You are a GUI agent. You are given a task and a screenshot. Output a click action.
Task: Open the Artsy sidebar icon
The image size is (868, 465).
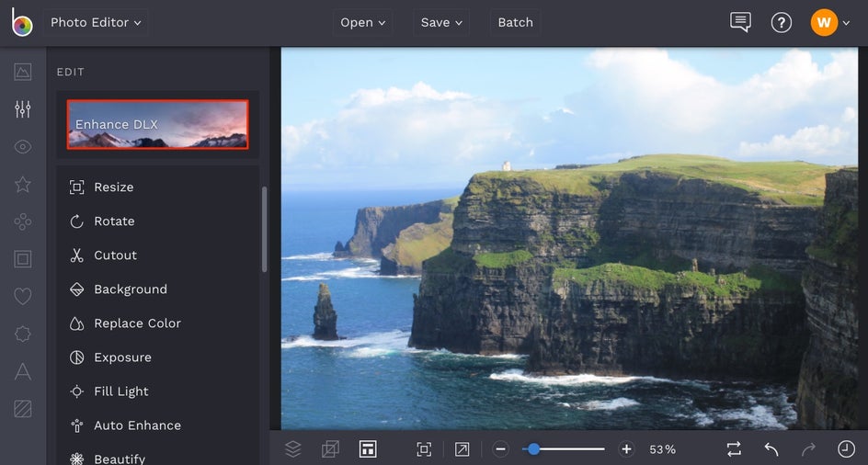[x=23, y=222]
